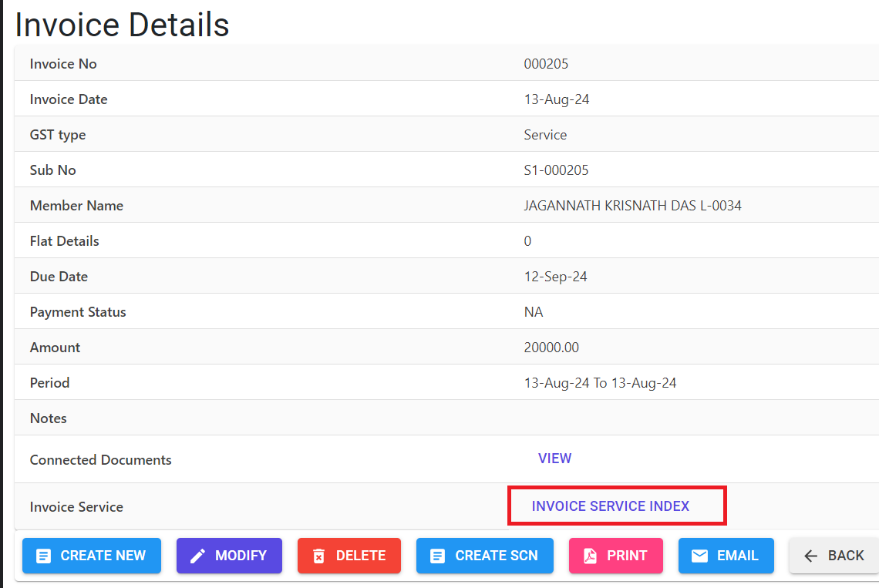Click the Amount value 20000.00
Image resolution: width=879 pixels, height=588 pixels.
click(x=551, y=348)
